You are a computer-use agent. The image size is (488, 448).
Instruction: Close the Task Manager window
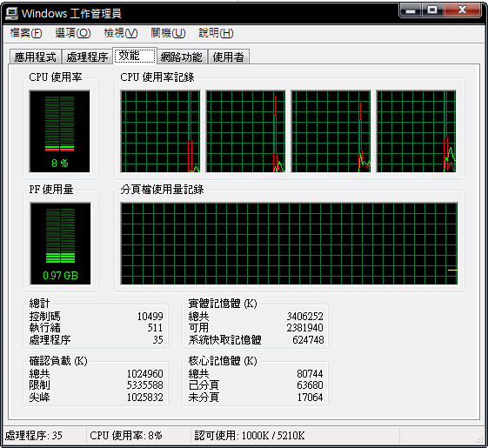463,10
